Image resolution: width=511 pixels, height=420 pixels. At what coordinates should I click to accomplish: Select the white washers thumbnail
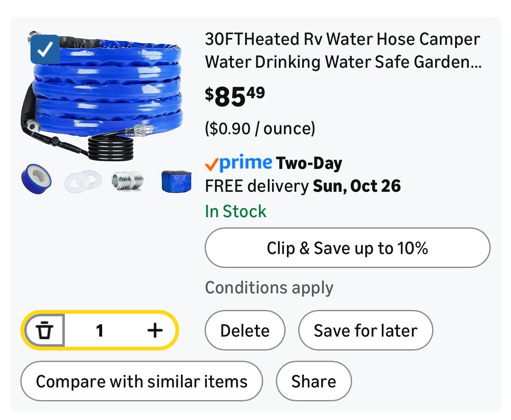[83, 181]
